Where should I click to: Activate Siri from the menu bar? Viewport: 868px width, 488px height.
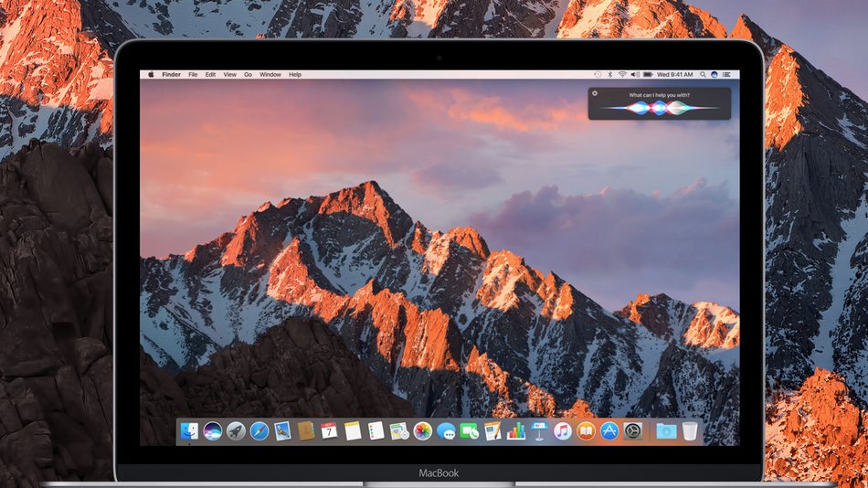tap(715, 74)
